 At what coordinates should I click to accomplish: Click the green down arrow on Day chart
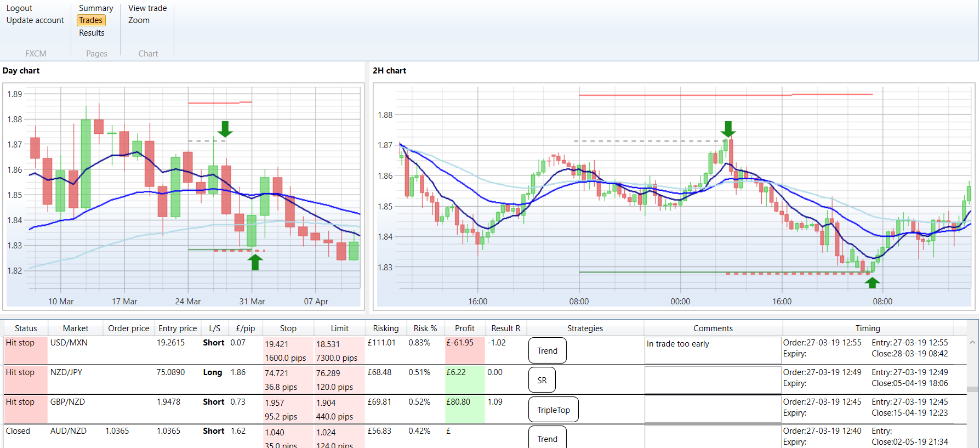[x=225, y=129]
